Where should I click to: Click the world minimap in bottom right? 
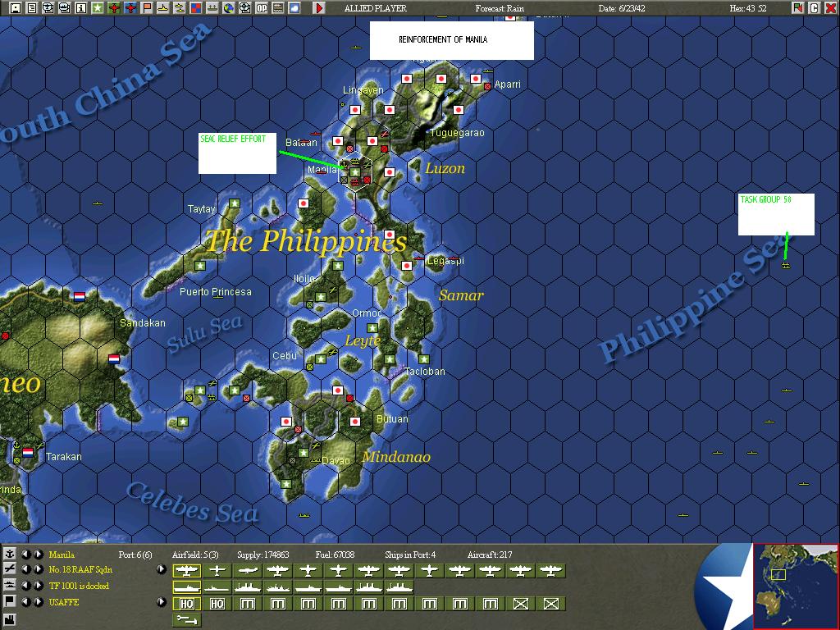coord(796,586)
